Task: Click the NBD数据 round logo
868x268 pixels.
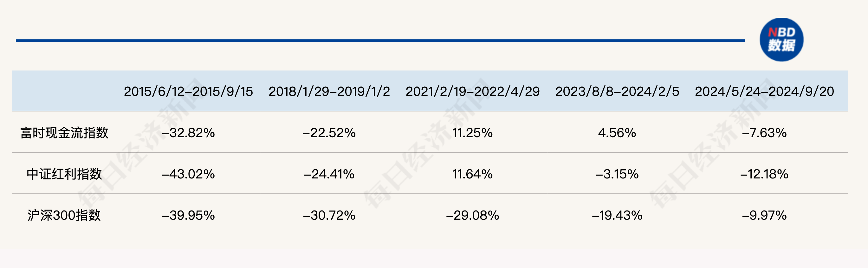Action: tap(781, 40)
